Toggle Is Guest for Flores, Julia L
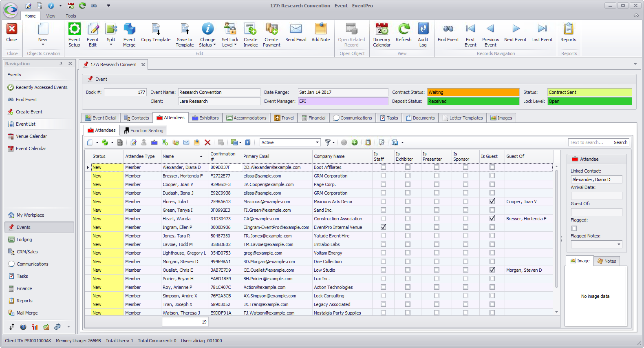 pos(492,202)
